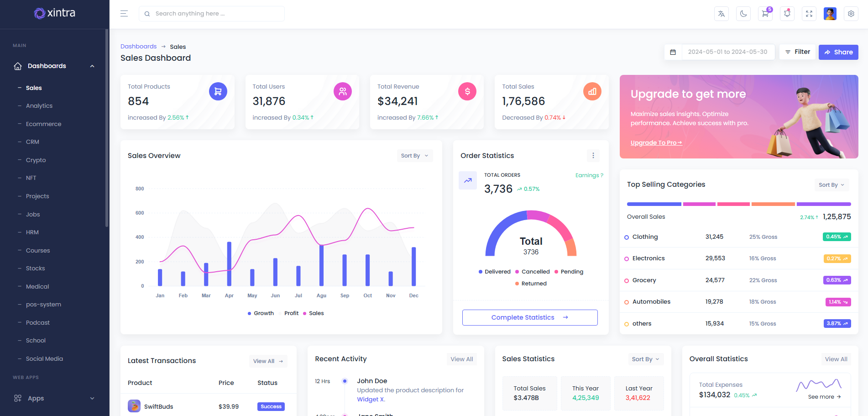Click the Total Users people icon
This screenshot has width=868, height=416.
[343, 91]
